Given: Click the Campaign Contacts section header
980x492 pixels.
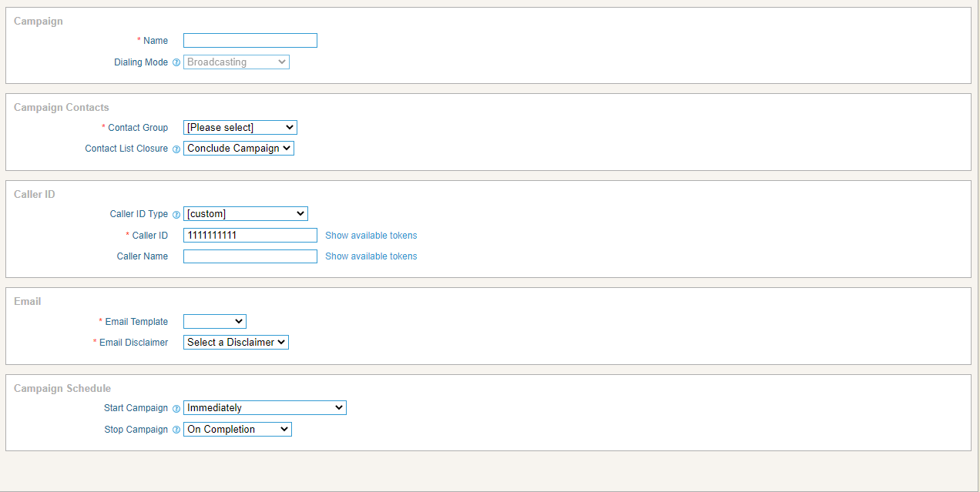Looking at the screenshot, I should (x=61, y=107).
